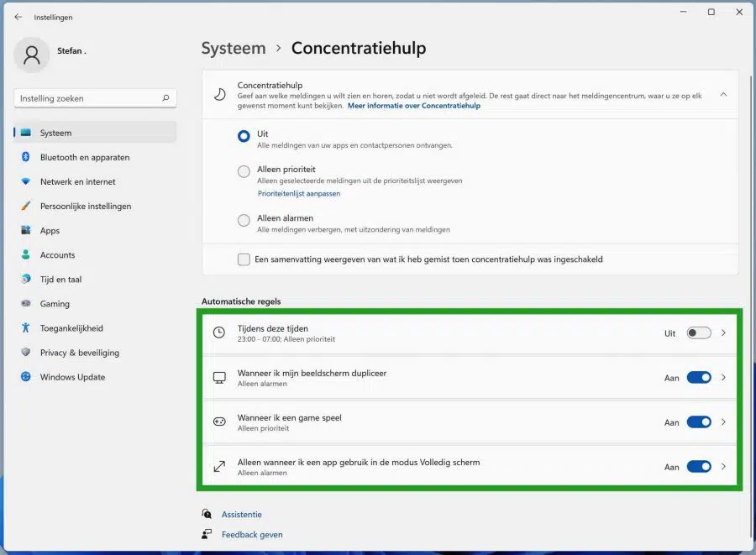Click the Accounts person icon
This screenshot has width=756, height=555.
[x=25, y=254]
